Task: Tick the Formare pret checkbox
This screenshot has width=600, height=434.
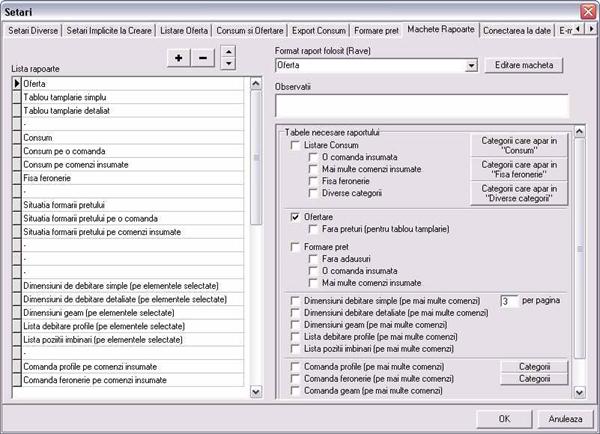Action: click(295, 247)
